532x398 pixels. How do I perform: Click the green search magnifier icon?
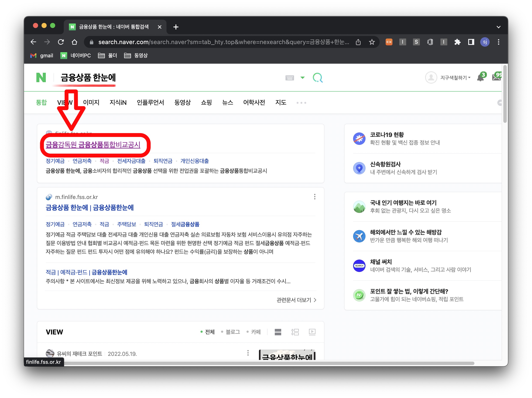[x=318, y=78]
